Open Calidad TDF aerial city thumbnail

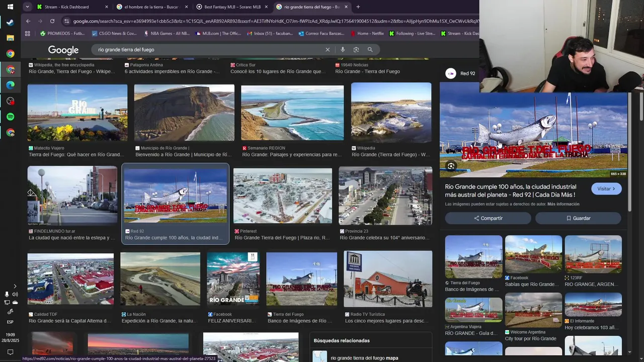tap(70, 279)
